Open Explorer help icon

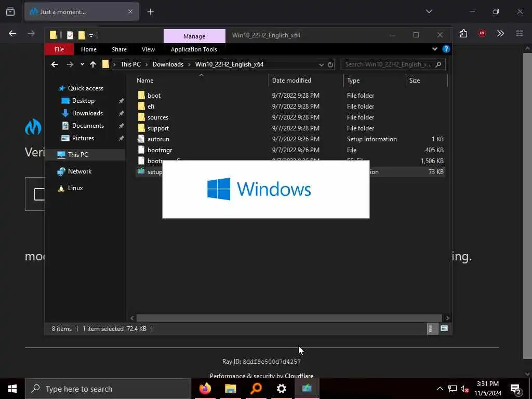click(x=446, y=49)
